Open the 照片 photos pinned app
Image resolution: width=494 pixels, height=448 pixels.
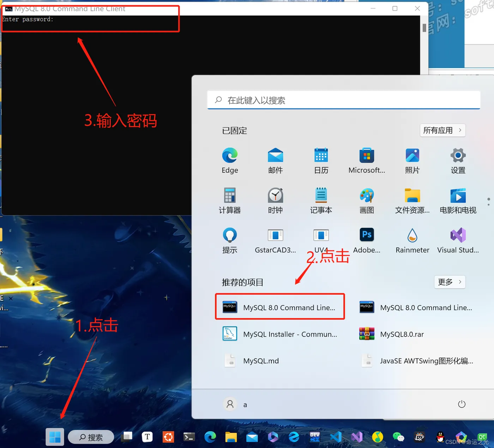click(x=412, y=160)
